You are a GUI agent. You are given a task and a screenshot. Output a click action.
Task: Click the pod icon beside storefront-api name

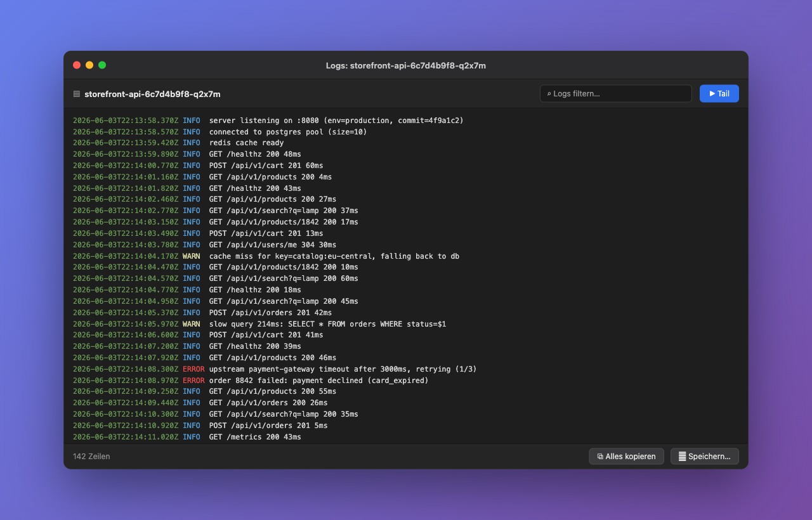click(77, 94)
